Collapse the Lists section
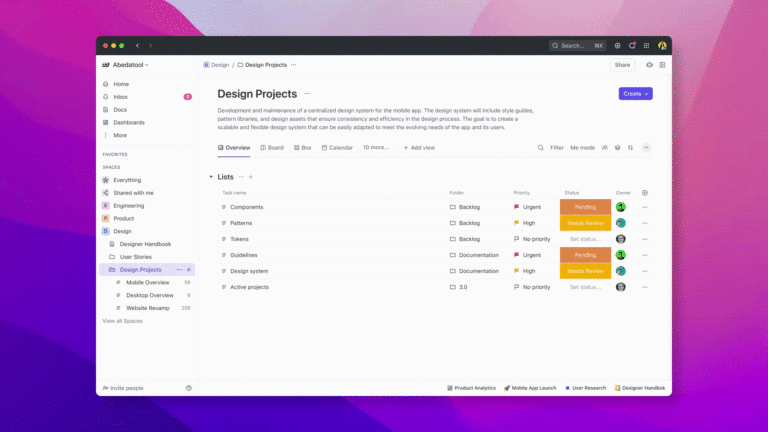Viewport: 768px width, 432px height. [x=211, y=177]
